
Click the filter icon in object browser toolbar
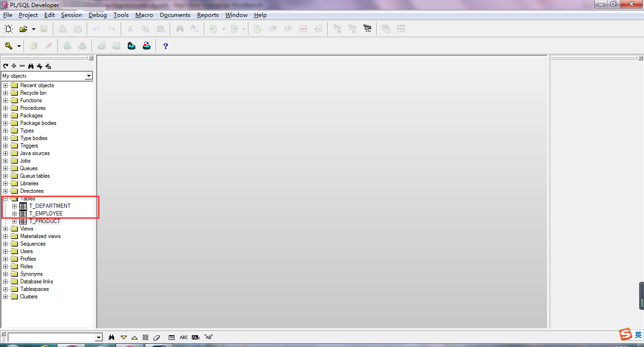pyautogui.click(x=40, y=66)
